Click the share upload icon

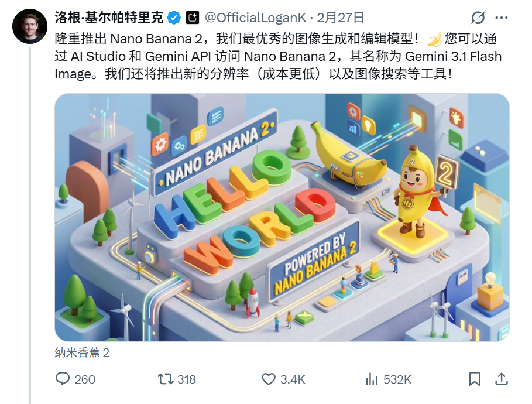501,379
